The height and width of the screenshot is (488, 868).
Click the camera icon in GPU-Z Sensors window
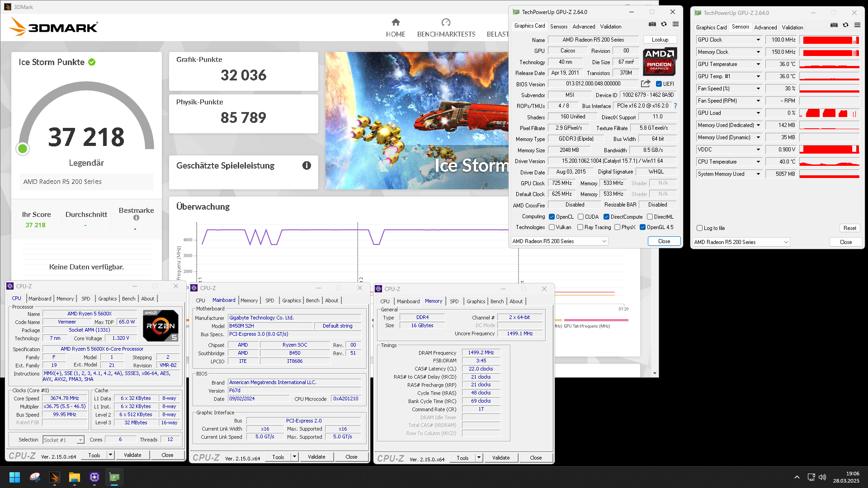click(834, 25)
